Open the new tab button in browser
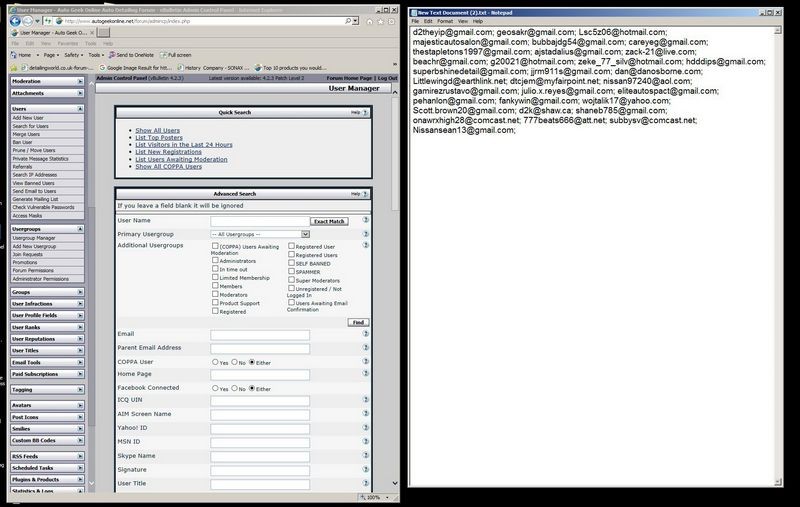Image resolution: width=800 pixels, height=507 pixels. tap(104, 33)
